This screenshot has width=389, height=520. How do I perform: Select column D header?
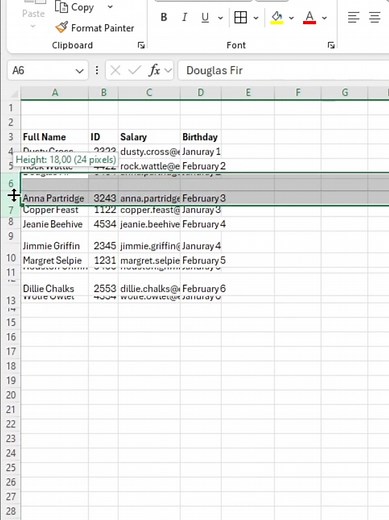201,93
